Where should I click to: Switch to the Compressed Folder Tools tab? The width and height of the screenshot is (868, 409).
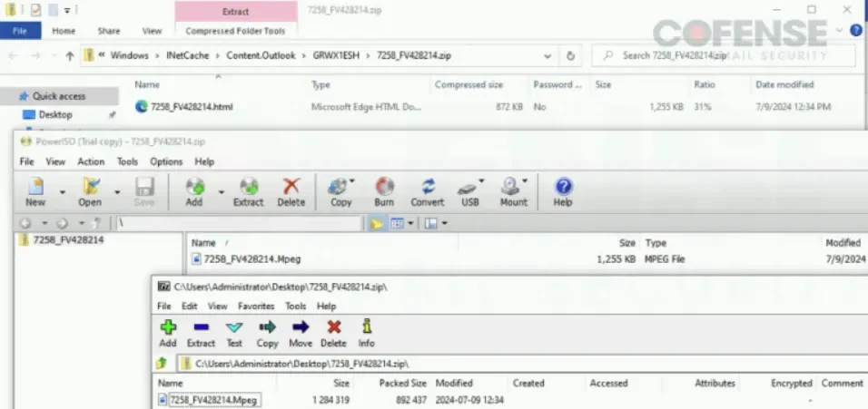235,31
